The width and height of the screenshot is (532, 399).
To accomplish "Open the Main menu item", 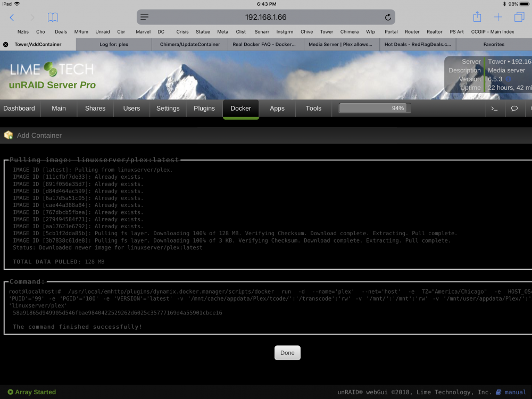I will click(x=59, y=108).
